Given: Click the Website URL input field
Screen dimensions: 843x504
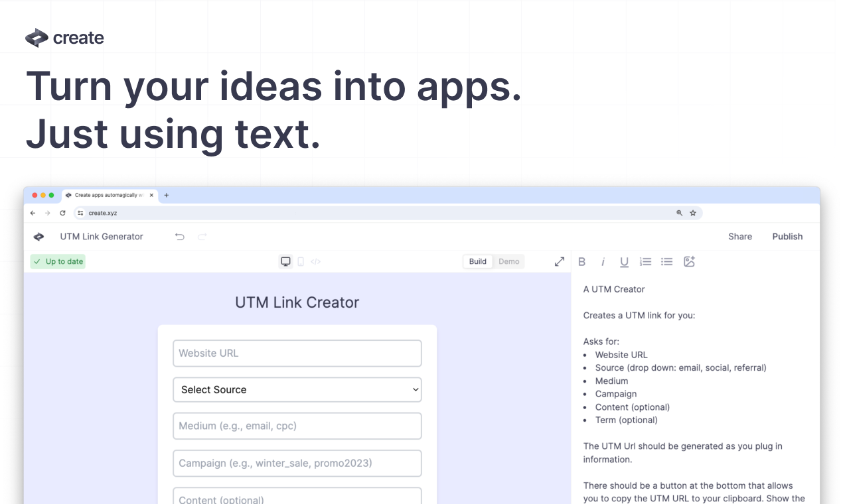Looking at the screenshot, I should tap(297, 353).
